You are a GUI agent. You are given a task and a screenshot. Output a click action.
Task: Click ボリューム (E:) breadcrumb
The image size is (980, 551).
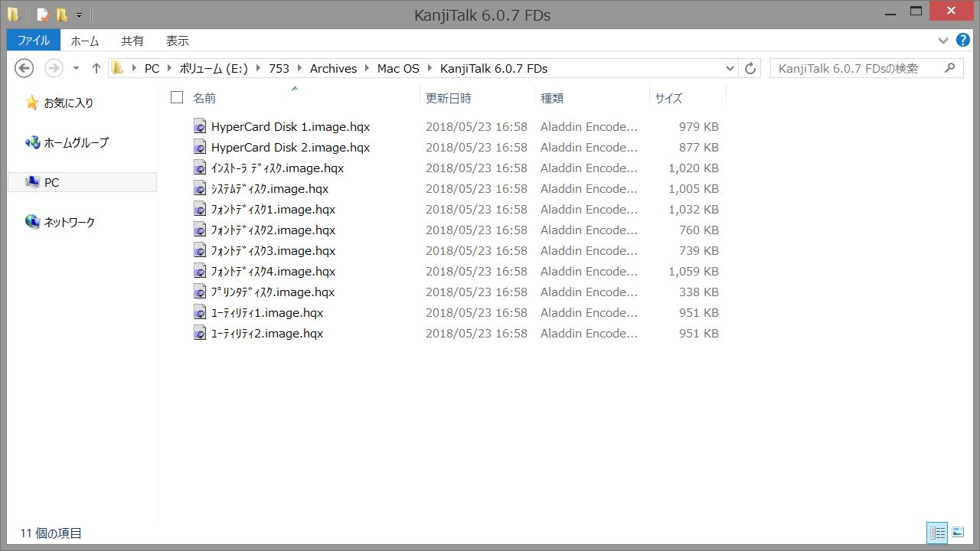tap(214, 68)
